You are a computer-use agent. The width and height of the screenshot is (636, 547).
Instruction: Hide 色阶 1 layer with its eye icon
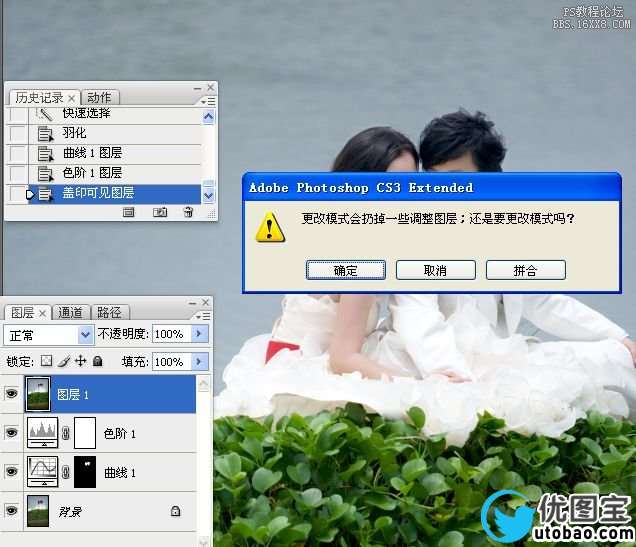coord(11,433)
